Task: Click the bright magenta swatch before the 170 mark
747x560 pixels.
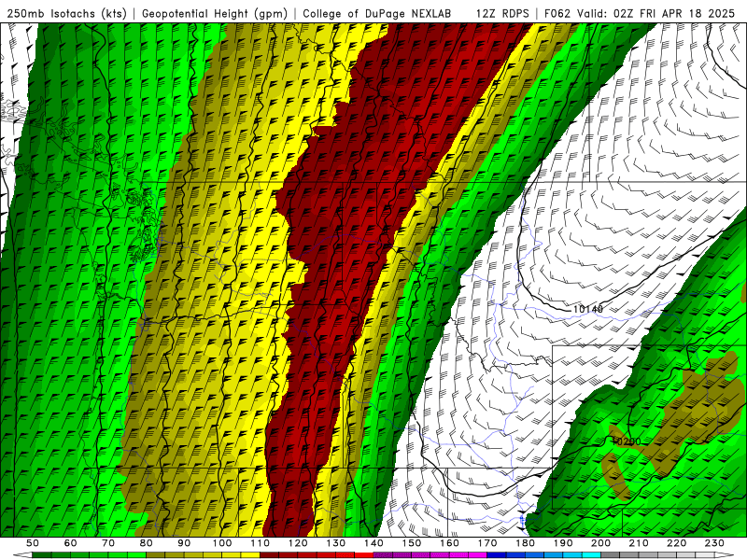Action: tap(478, 555)
